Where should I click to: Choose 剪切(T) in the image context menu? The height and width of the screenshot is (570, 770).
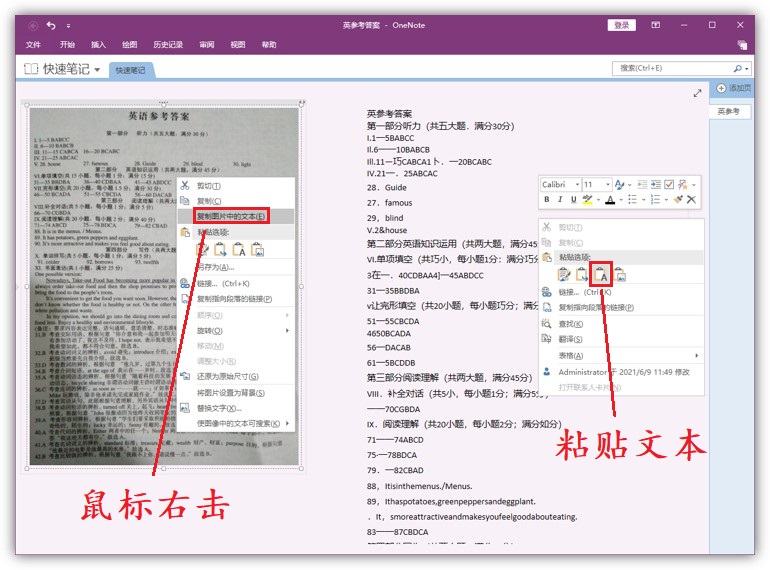(x=236, y=186)
